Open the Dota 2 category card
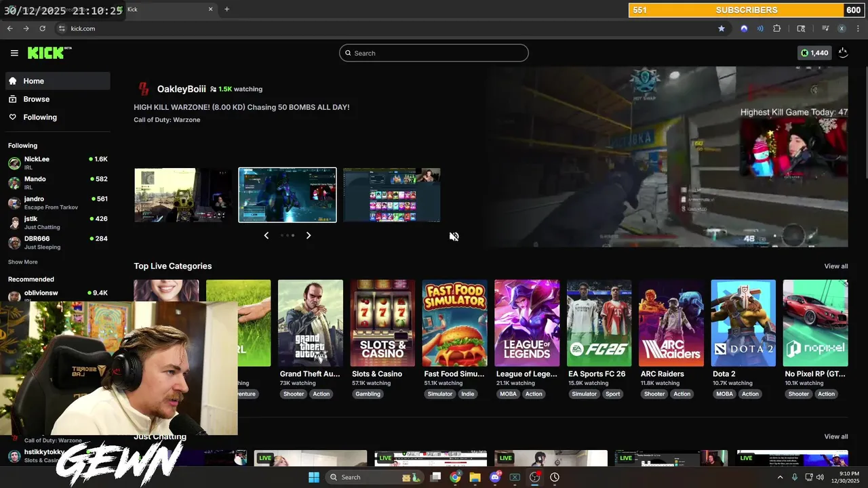This screenshot has width=868, height=488. click(743, 323)
